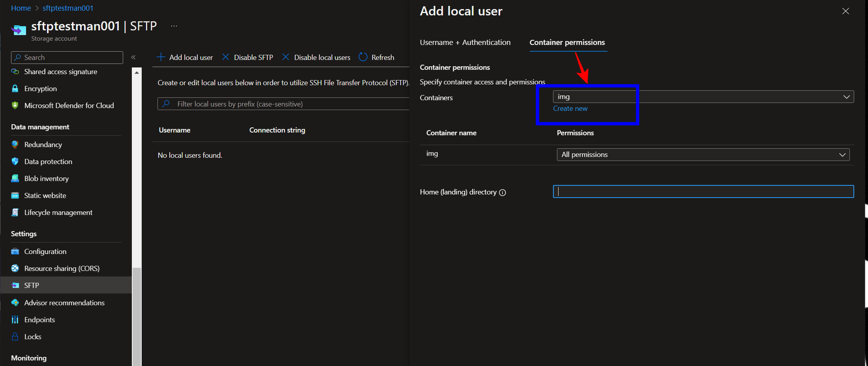Click the Lifecycle management icon
Image resolution: width=868 pixels, height=366 pixels.
[15, 212]
